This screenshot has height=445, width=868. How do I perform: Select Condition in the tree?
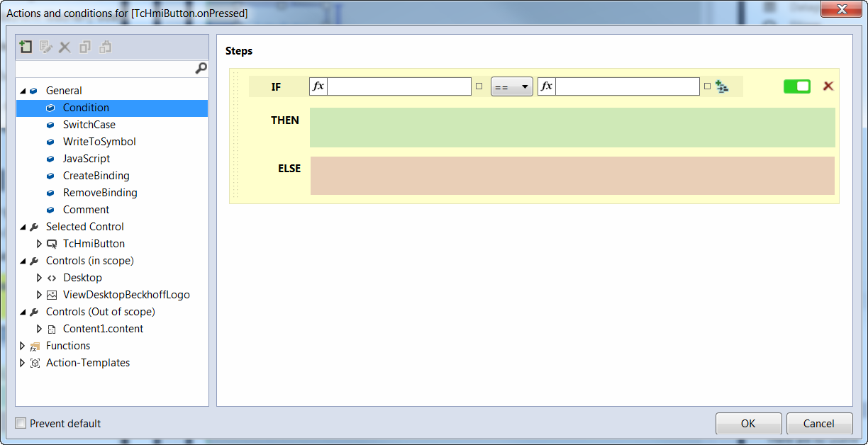point(112,108)
